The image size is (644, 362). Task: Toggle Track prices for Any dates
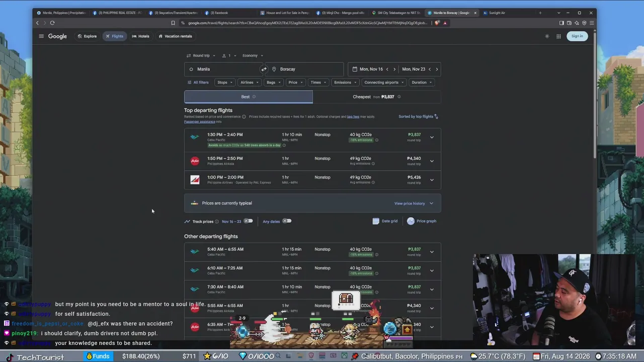287,221
